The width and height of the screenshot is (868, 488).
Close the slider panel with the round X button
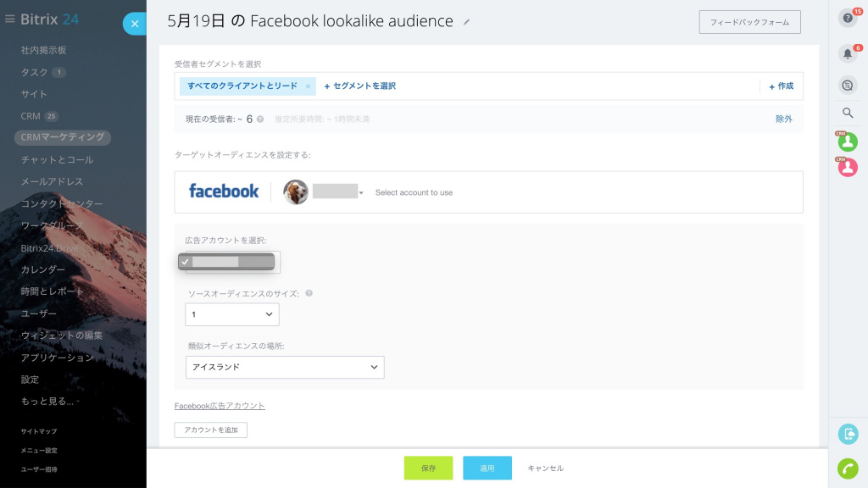tap(135, 24)
